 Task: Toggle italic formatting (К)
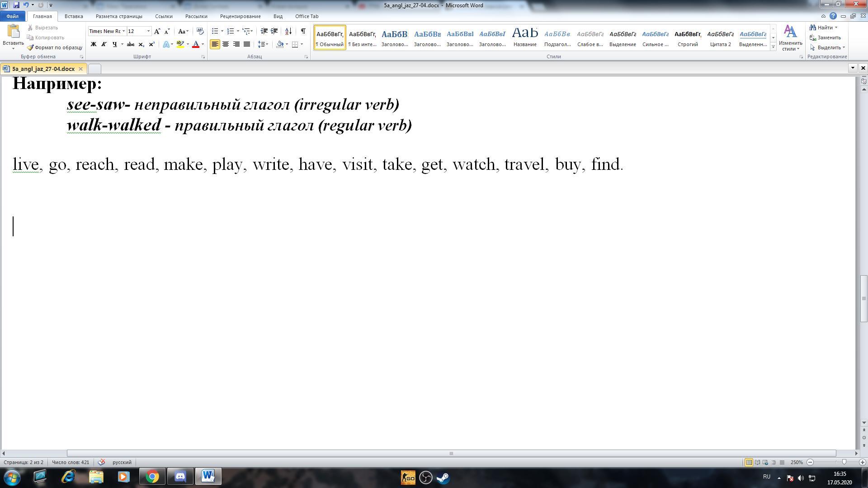click(x=104, y=44)
